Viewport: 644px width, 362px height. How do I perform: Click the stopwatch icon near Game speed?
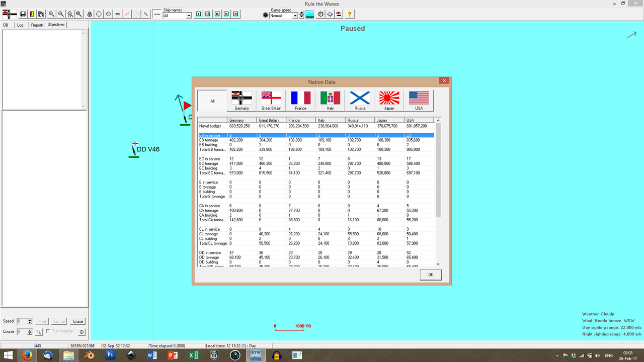(320, 14)
